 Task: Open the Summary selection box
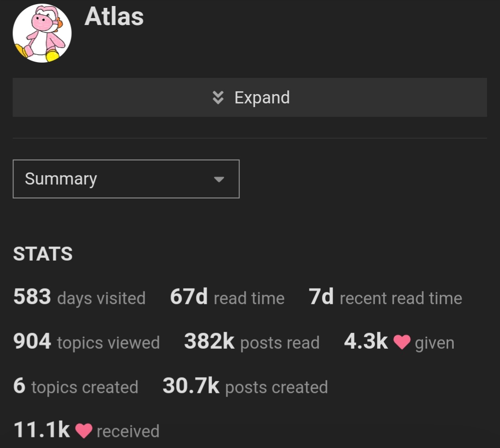(126, 179)
